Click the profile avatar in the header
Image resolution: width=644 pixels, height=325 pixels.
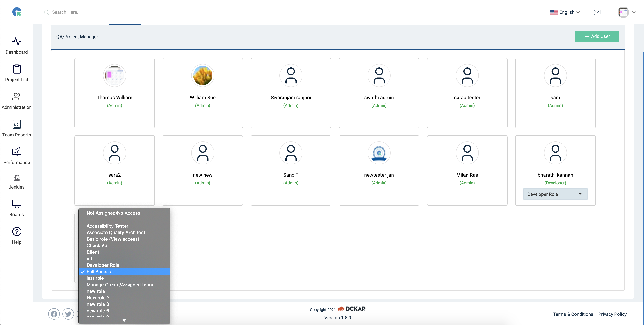click(x=623, y=12)
